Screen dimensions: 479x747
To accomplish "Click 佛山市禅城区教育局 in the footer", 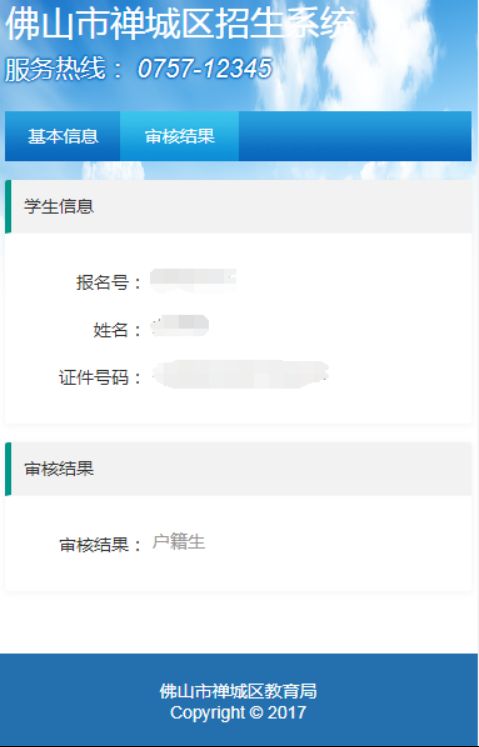I will (238, 691).
